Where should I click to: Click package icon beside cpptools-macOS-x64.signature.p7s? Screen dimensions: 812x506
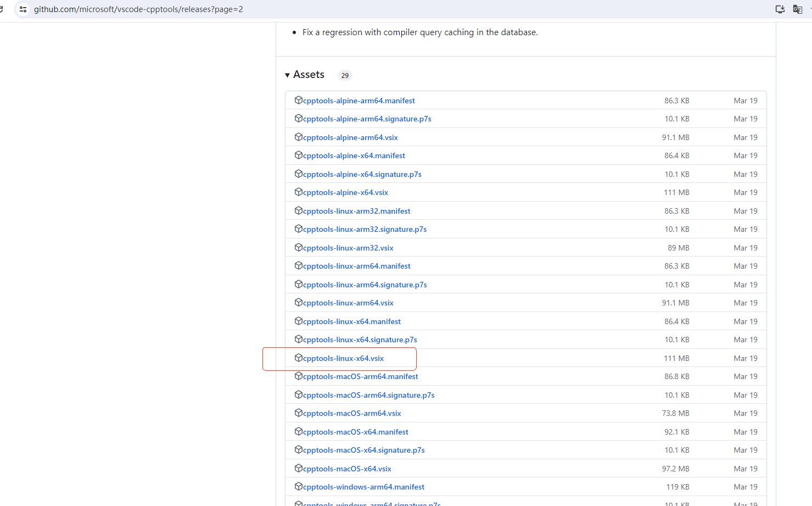click(299, 449)
